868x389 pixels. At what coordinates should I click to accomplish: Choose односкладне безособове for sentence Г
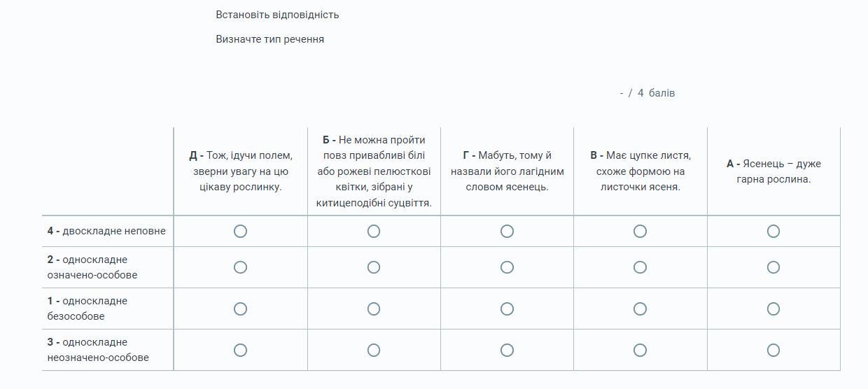point(507,309)
